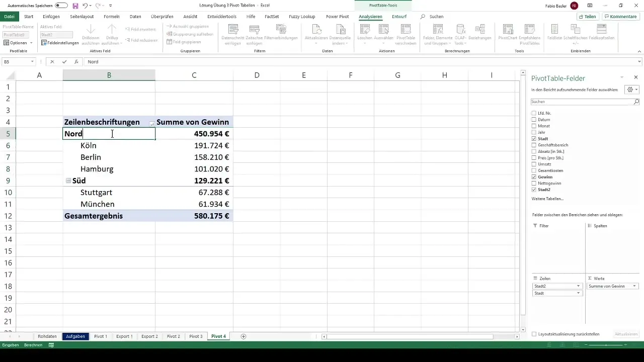
Task: Switch to the Einfügen ribbon tab
Action: (51, 17)
